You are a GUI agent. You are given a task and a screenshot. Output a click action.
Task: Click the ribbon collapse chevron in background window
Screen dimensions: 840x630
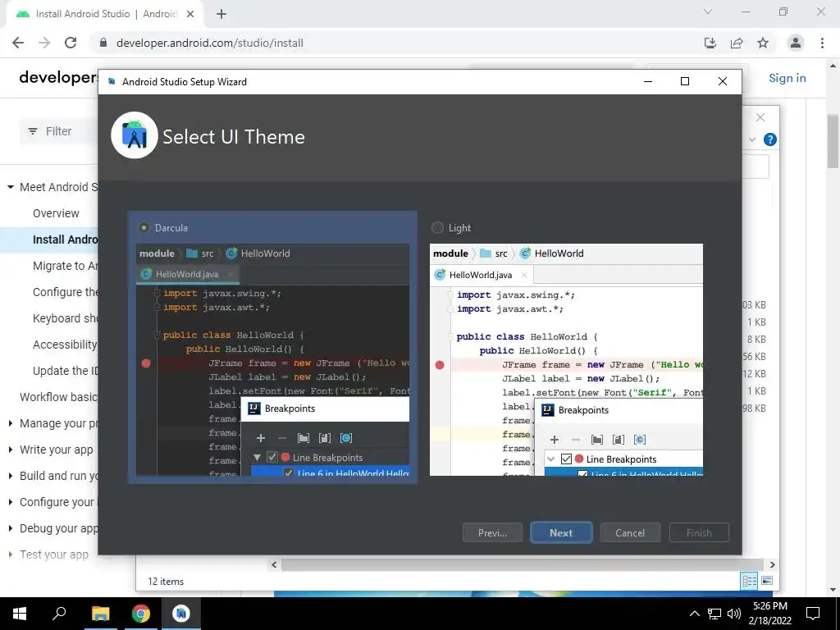751,139
